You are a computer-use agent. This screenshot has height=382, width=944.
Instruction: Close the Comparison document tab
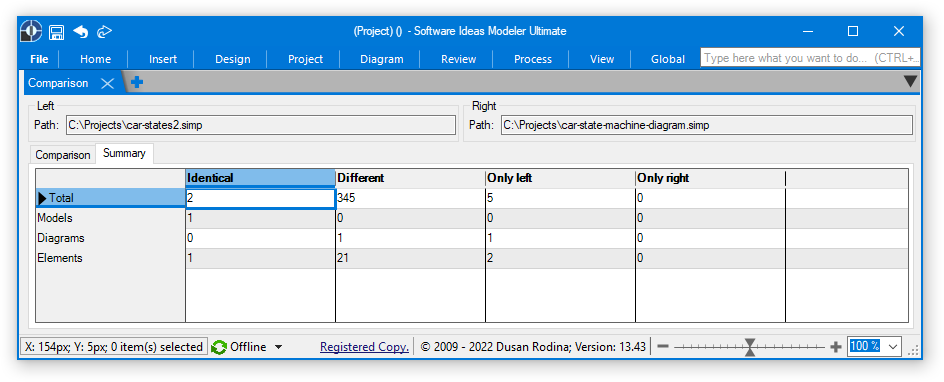click(107, 84)
